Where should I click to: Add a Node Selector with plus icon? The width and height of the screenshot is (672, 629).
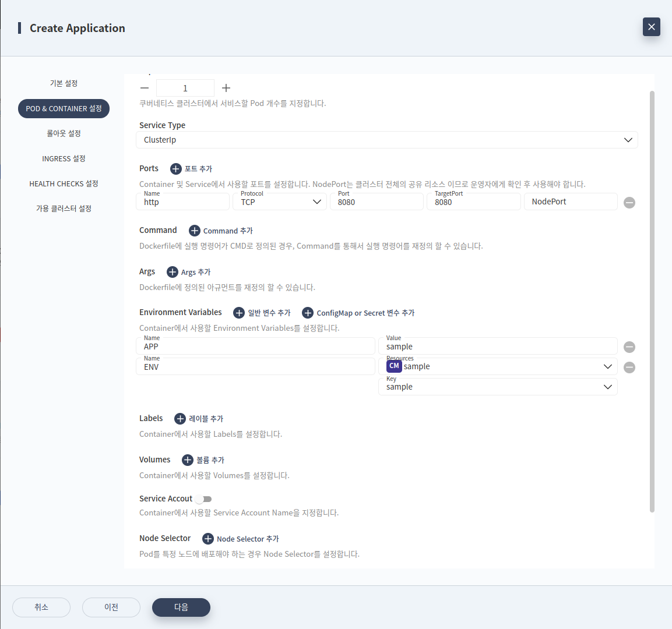[x=208, y=539]
